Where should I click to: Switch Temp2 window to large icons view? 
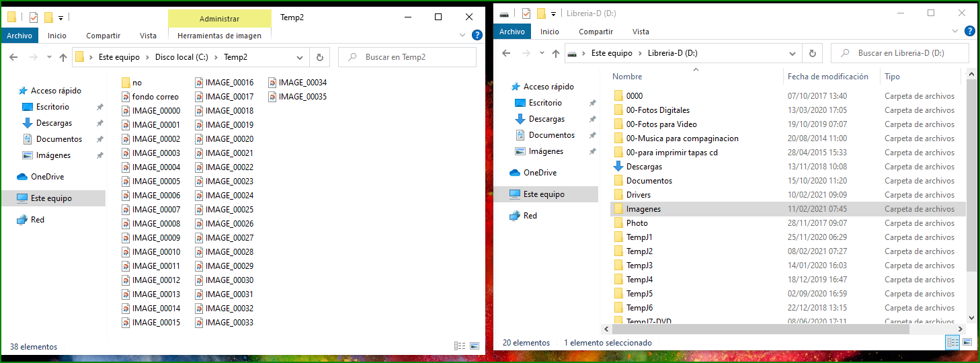(475, 346)
